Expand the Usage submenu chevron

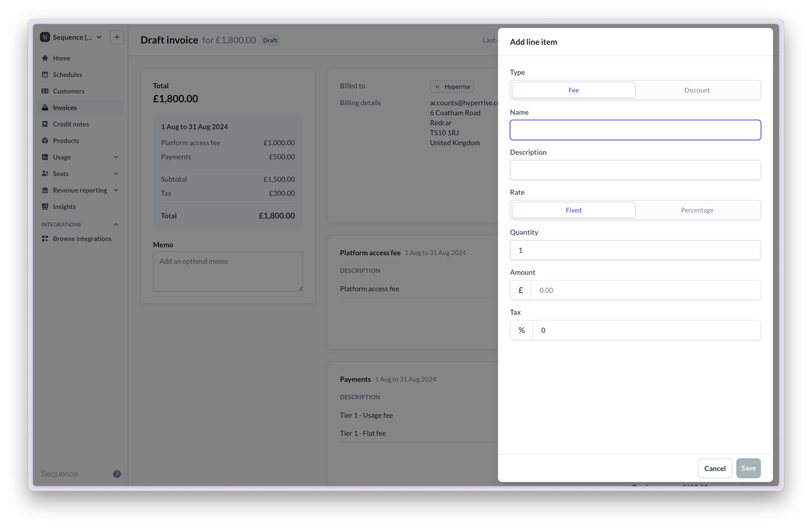tap(116, 157)
